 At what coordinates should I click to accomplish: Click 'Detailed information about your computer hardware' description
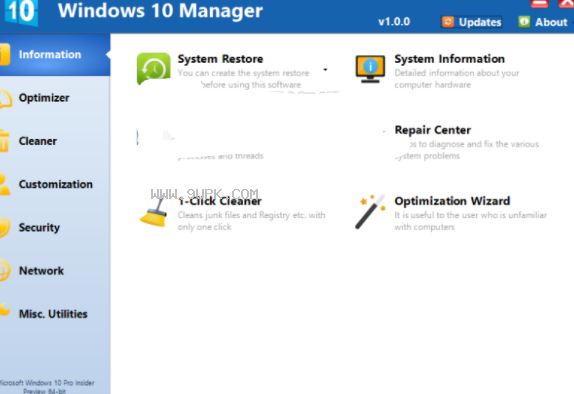point(456,79)
